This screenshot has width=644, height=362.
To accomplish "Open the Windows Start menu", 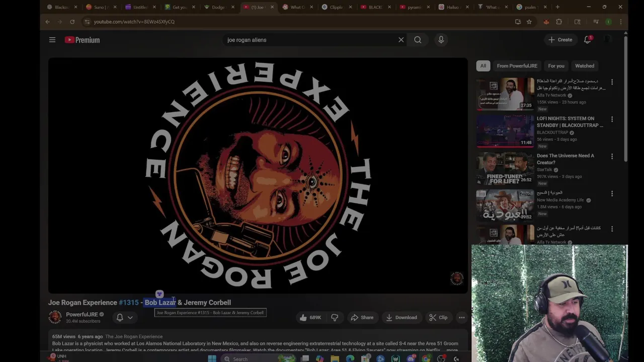I will tap(212, 358).
